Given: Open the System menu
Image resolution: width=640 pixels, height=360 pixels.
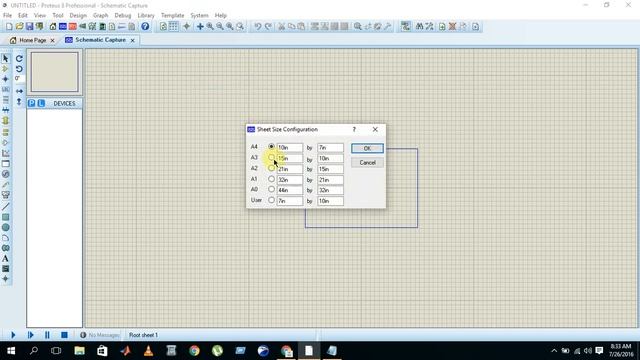Looking at the screenshot, I should pos(199,16).
